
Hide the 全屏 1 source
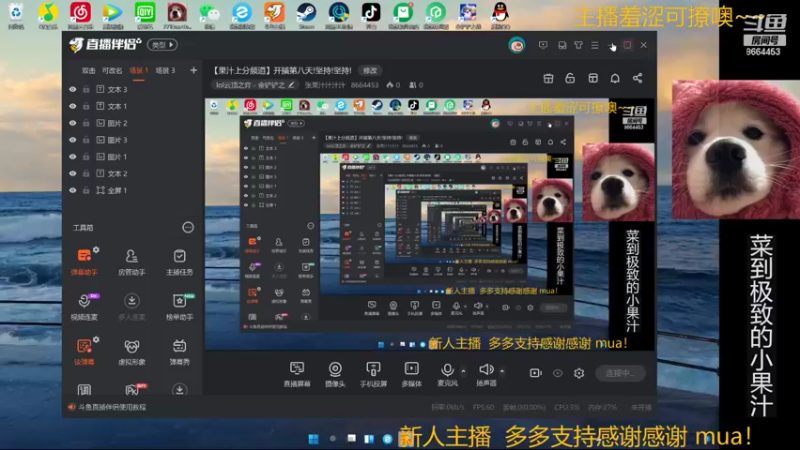click(x=72, y=190)
